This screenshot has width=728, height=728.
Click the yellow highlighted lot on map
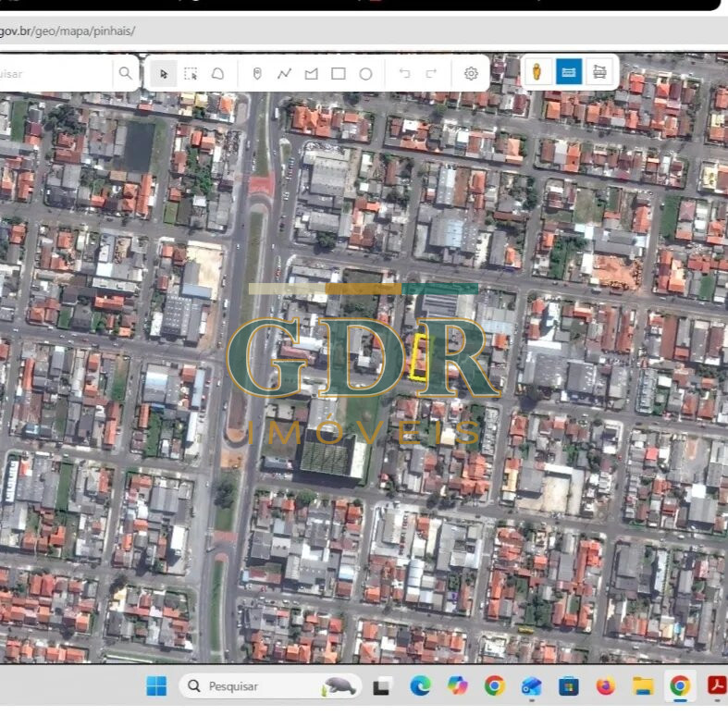(420, 357)
